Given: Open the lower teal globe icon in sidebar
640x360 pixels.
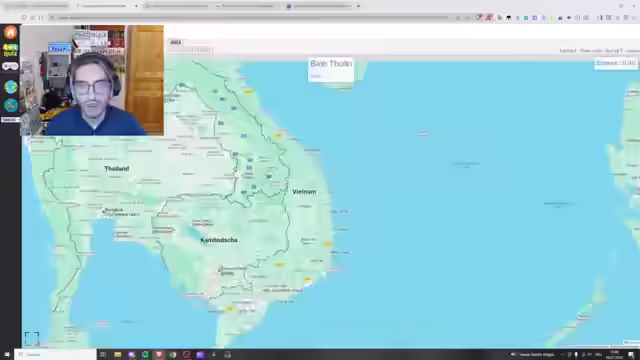Looking at the screenshot, I should (x=11, y=105).
